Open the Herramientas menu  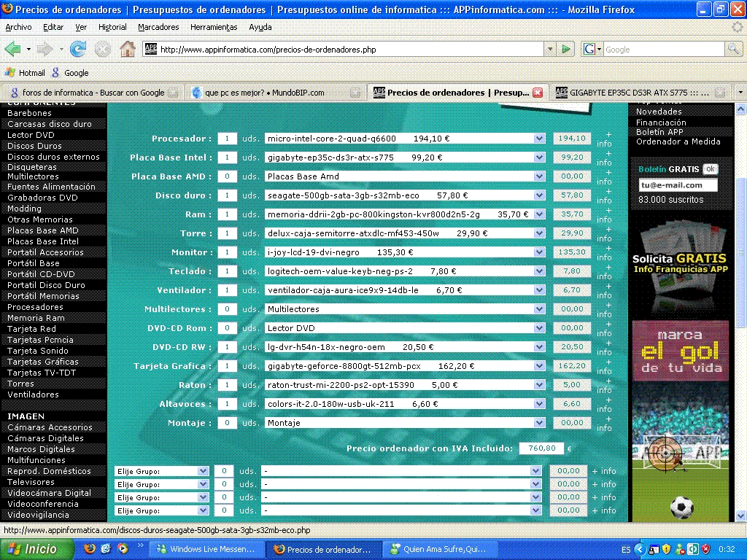pos(214,27)
